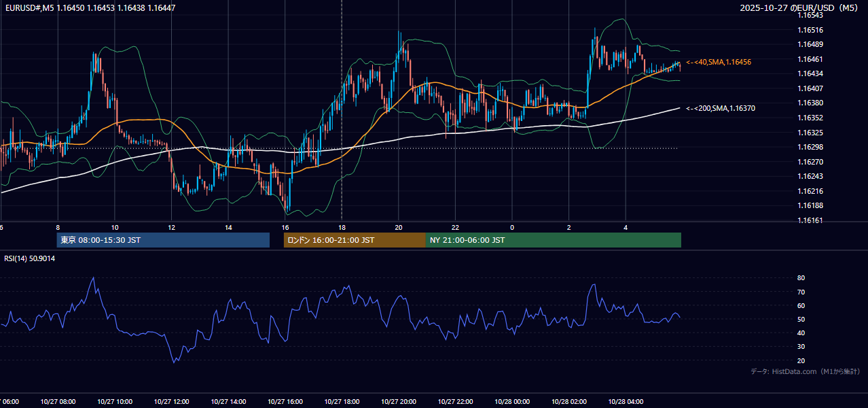Click hour 22 on the price chart time axis

point(455,227)
